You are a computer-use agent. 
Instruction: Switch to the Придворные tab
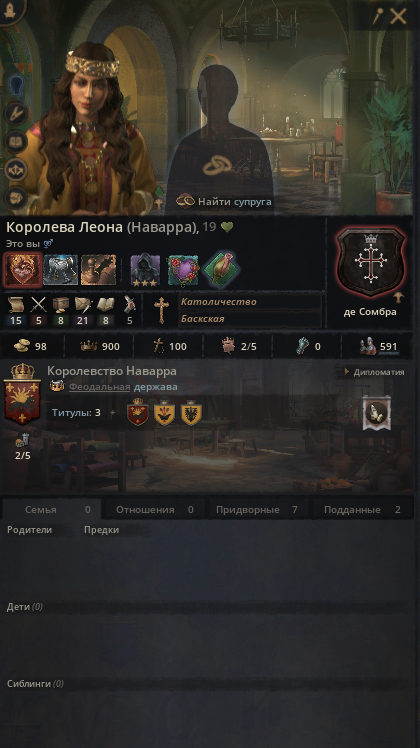click(258, 509)
